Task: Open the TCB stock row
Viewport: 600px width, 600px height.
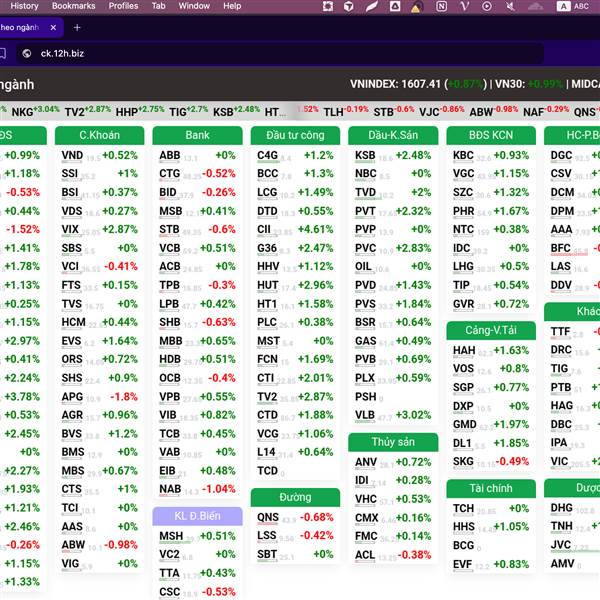Action: pos(197,434)
